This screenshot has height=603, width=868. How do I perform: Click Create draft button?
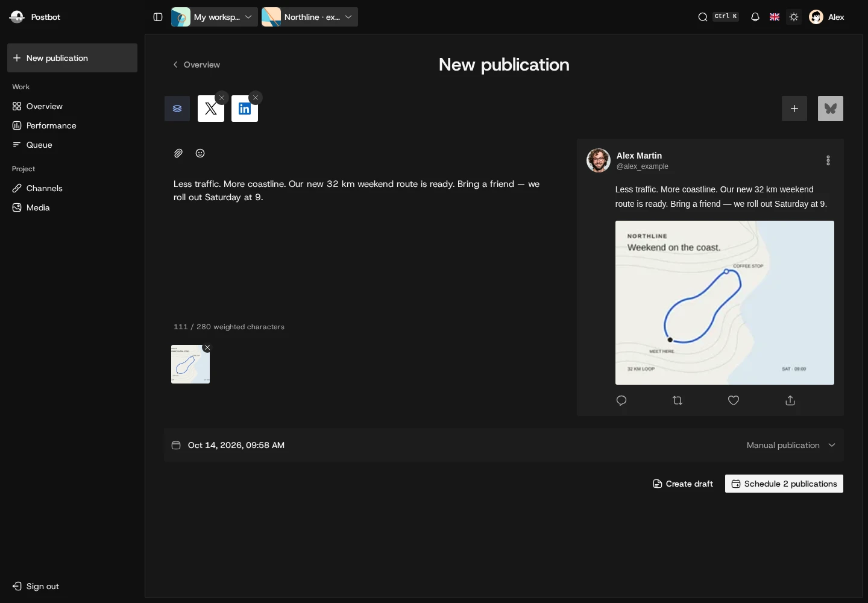683,484
